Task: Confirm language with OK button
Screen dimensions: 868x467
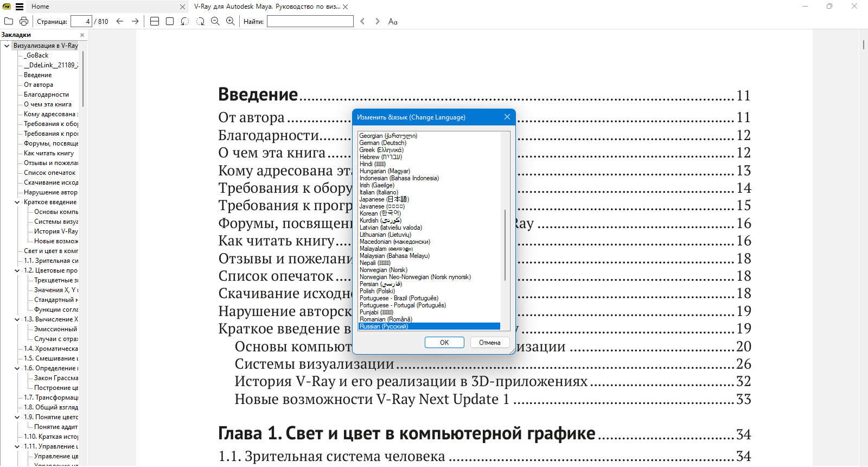Action: tap(444, 343)
